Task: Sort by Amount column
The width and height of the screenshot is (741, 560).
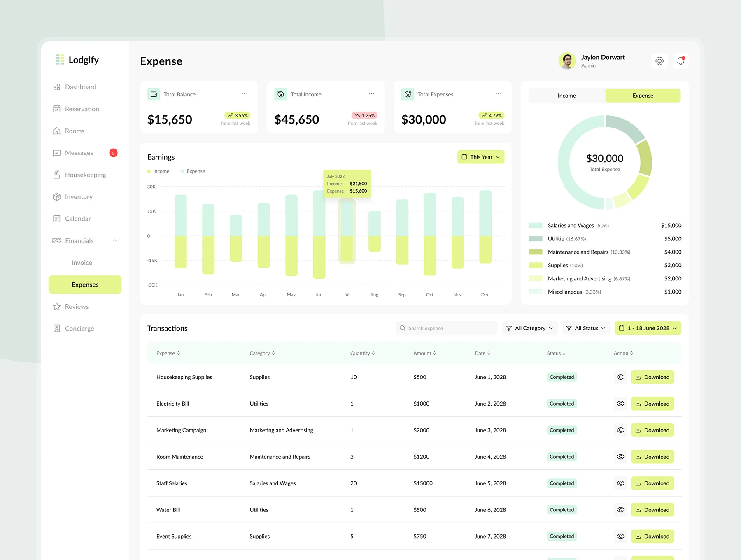Action: [425, 353]
